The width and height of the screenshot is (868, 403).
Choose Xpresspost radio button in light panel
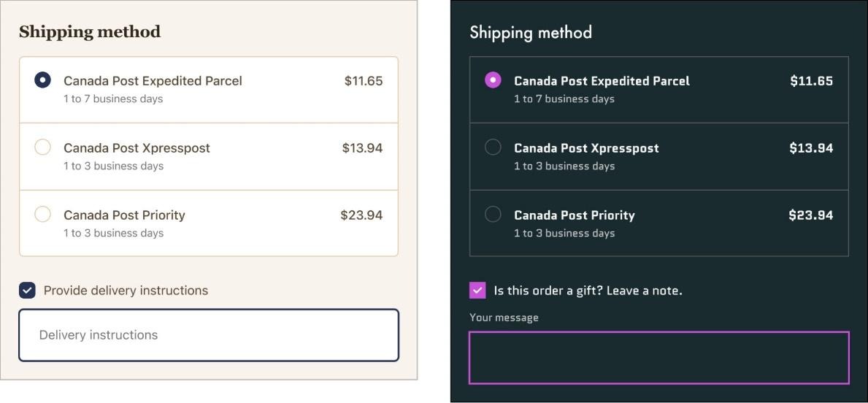click(42, 147)
